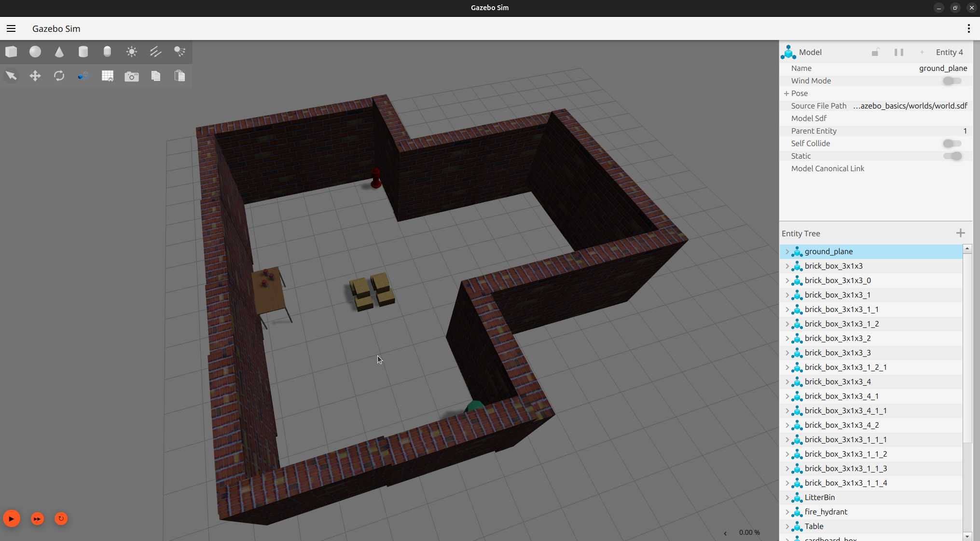Click the paste clipboard icon
The image size is (980, 541).
179,76
